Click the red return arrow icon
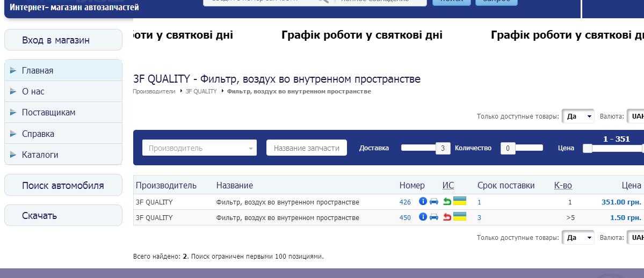Image resolution: width=644 pixels, height=278 pixels. (447, 217)
